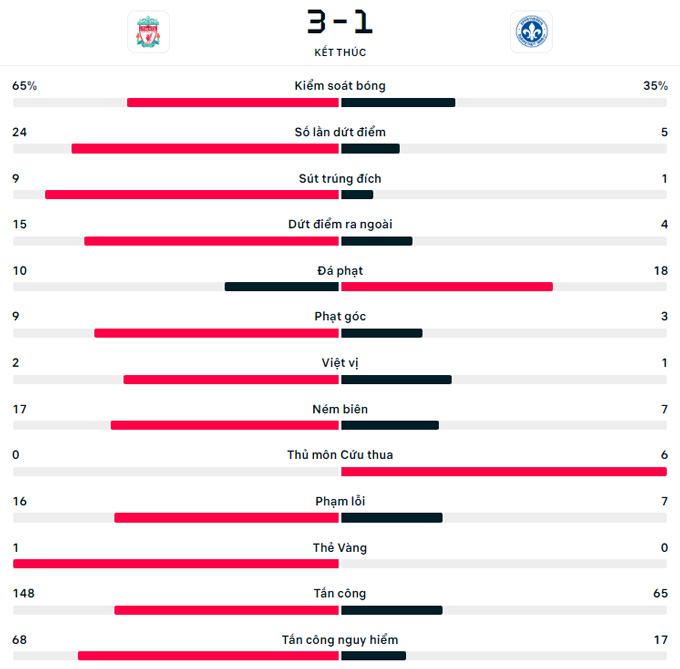Click the full red Thủ môn Cứu thua bar

tap(504, 471)
